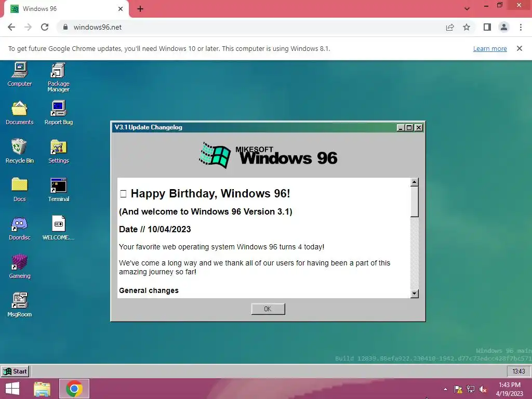532x399 pixels.
Task: Click the site info lock icon
Action: (x=65, y=27)
